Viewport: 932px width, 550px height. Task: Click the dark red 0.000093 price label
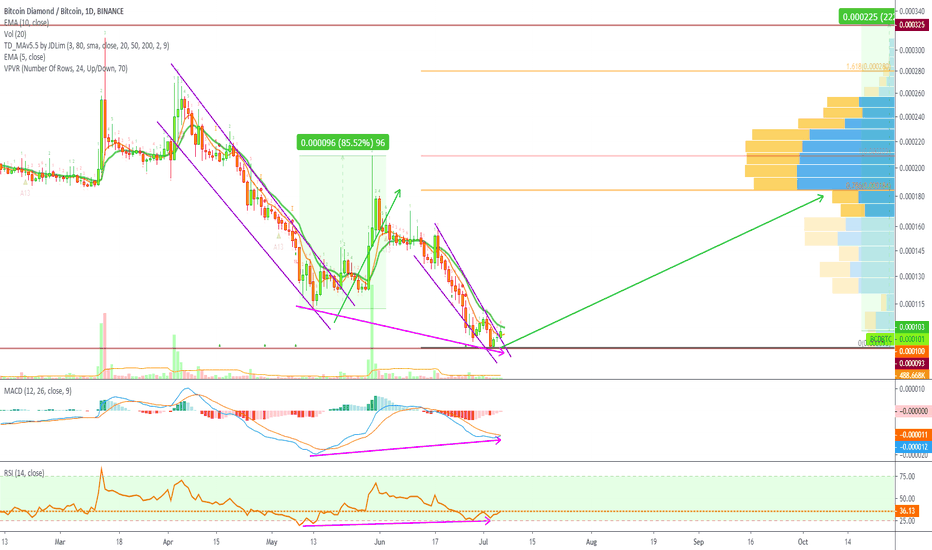pos(912,363)
